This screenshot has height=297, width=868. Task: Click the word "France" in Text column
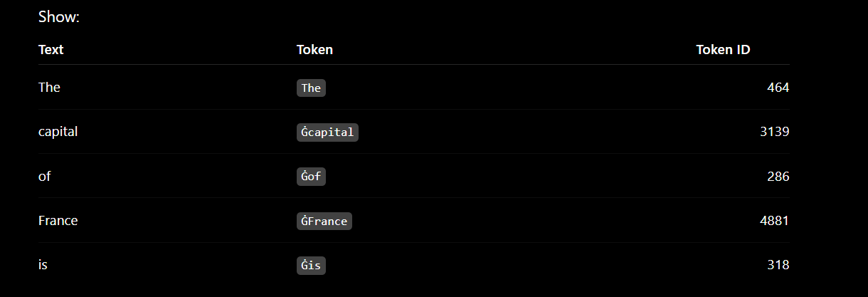(x=58, y=221)
